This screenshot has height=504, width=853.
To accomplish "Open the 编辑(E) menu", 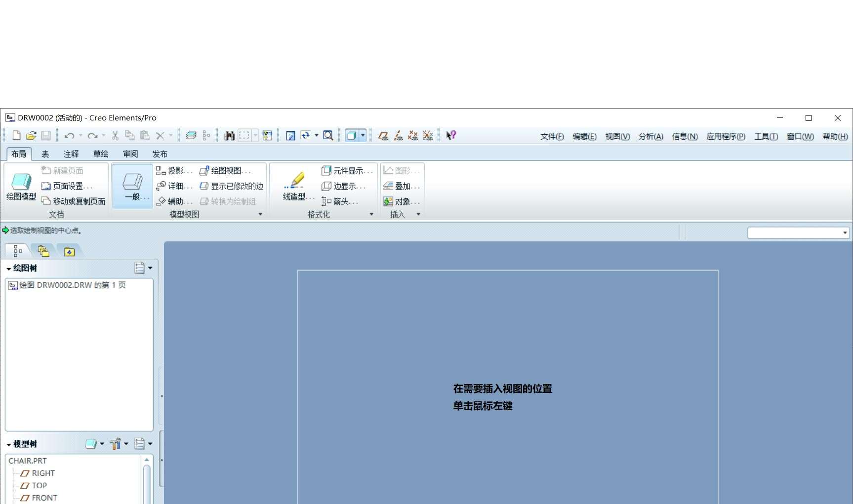I will pyautogui.click(x=584, y=137).
